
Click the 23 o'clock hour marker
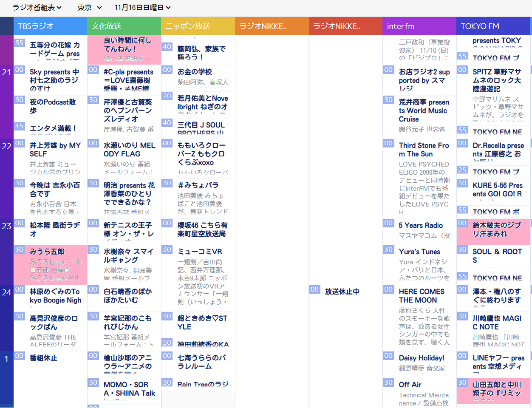coord(6,226)
